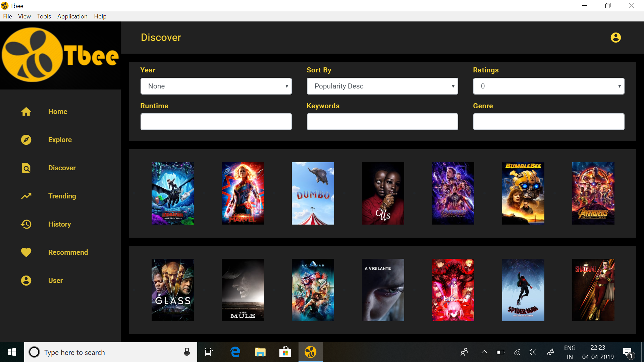Image resolution: width=644 pixels, height=362 pixels.
Task: Open the Wi-Fi network icon
Action: (517, 352)
